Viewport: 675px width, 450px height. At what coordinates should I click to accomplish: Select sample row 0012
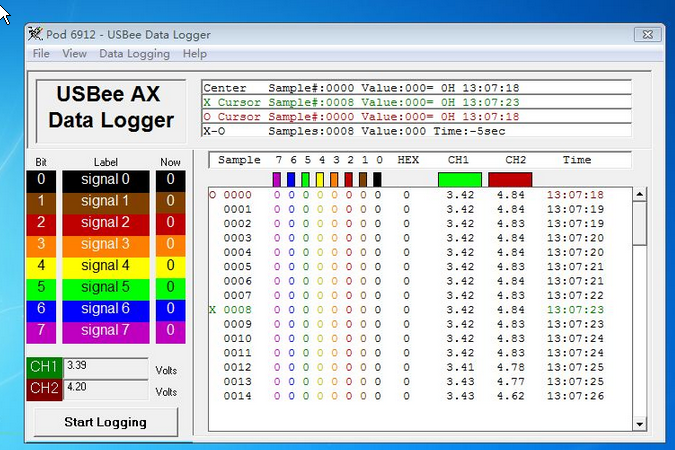coord(407,367)
